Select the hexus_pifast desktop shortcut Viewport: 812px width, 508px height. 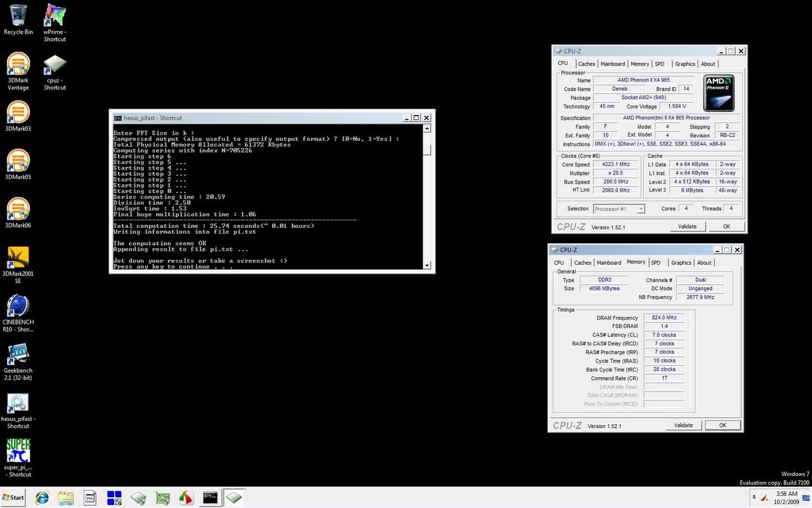[18, 411]
